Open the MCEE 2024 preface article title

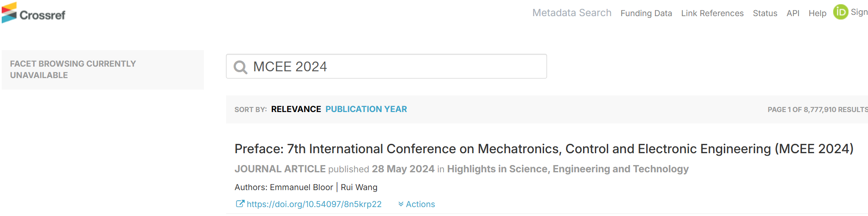click(544, 149)
